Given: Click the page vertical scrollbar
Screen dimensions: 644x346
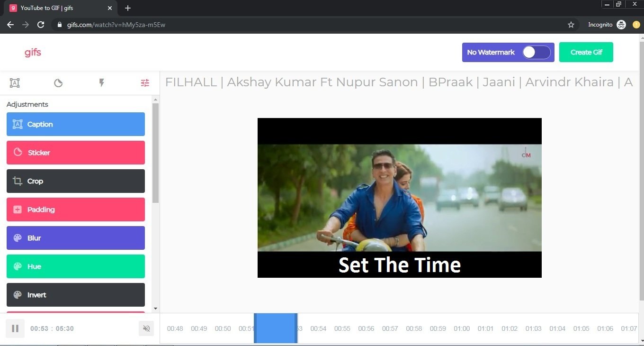Looking at the screenshot, I should point(642,171).
